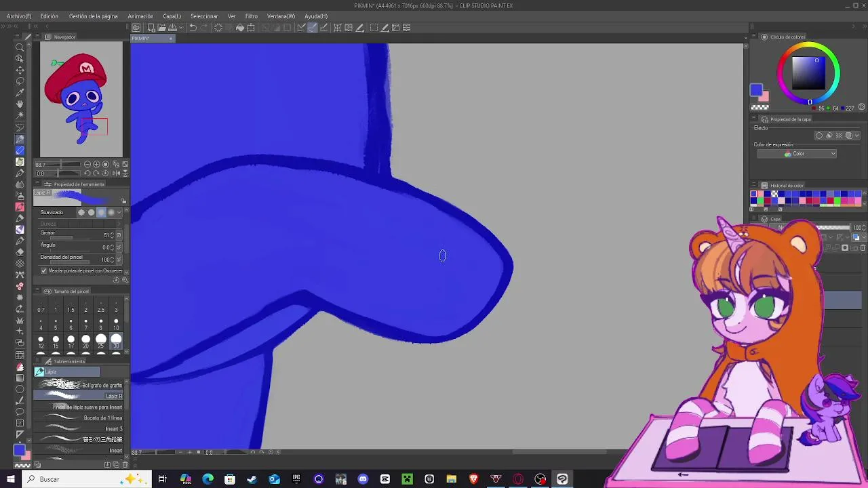Select Boceto de 1 línea sub tool

[x=79, y=418]
